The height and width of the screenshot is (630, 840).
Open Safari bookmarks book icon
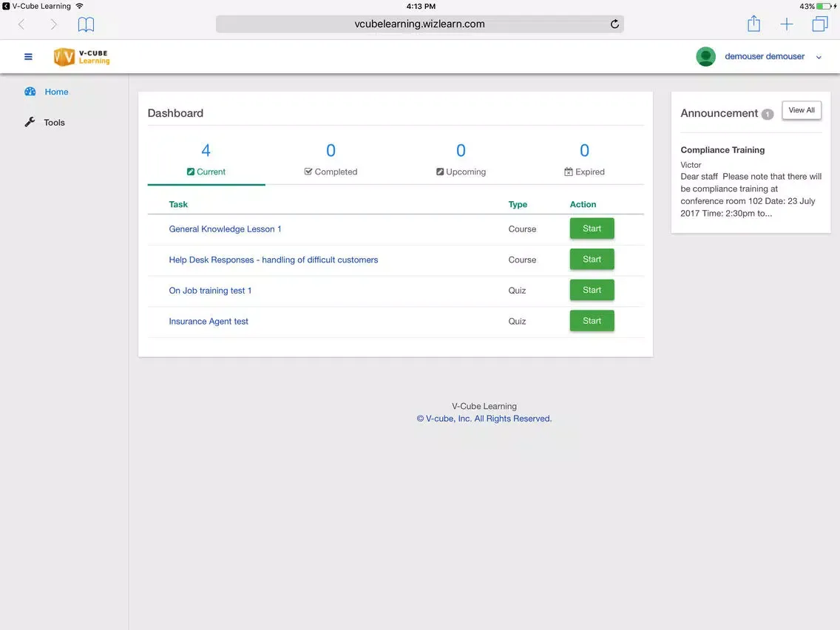[x=86, y=24]
